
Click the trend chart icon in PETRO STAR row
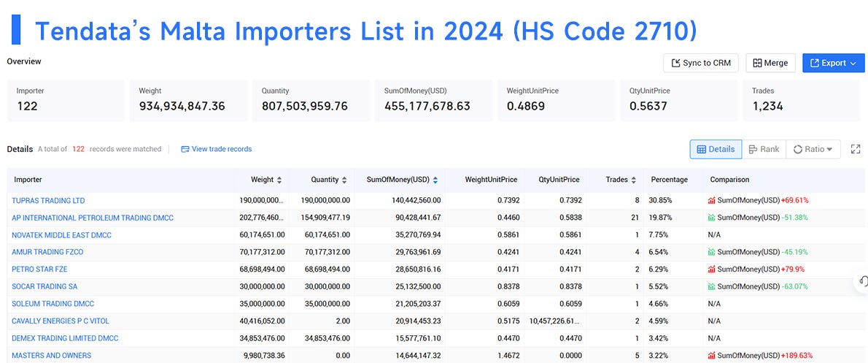[711, 270]
